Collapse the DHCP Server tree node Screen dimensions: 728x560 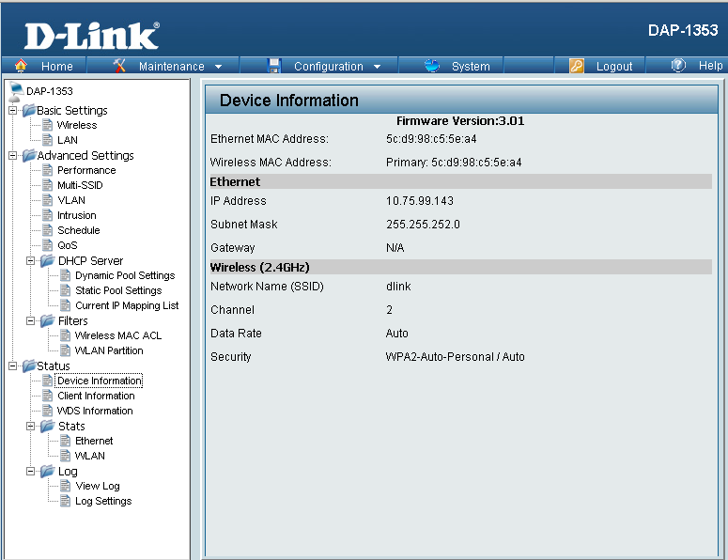click(31, 261)
